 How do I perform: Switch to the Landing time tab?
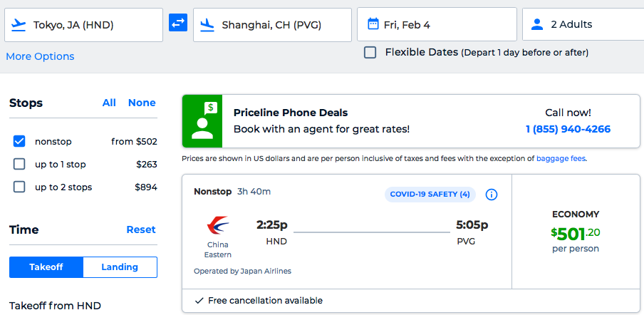coord(120,267)
